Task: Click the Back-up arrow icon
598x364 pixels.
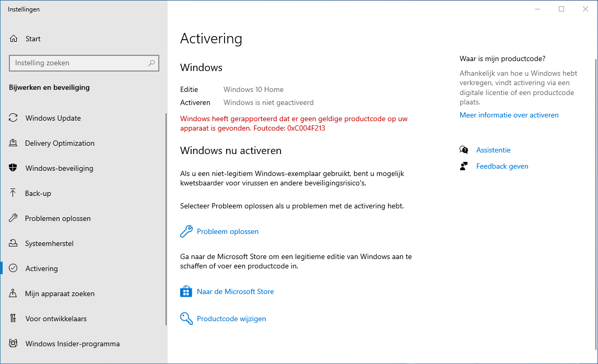Action: [14, 193]
